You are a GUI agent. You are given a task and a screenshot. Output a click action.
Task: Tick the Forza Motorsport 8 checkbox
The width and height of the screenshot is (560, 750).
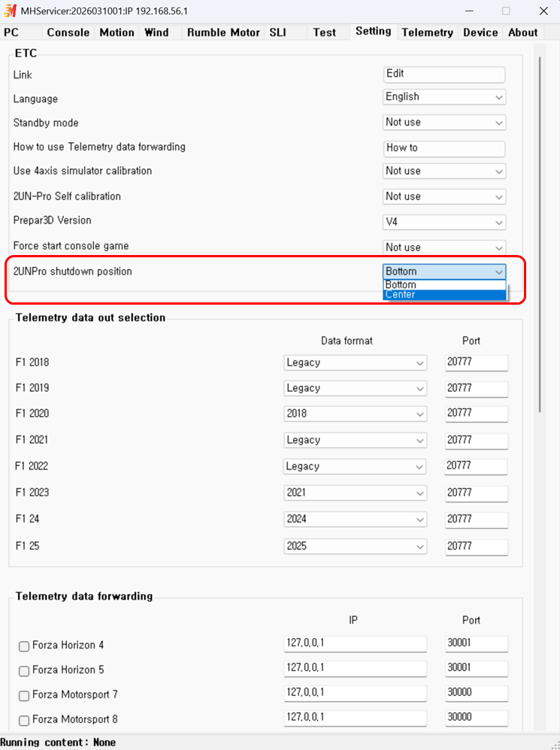[24, 721]
